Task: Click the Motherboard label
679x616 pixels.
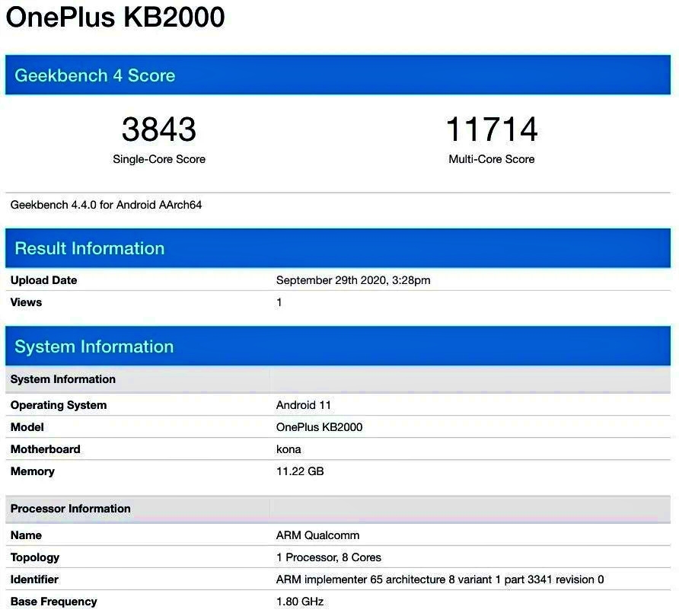Action: (46, 449)
